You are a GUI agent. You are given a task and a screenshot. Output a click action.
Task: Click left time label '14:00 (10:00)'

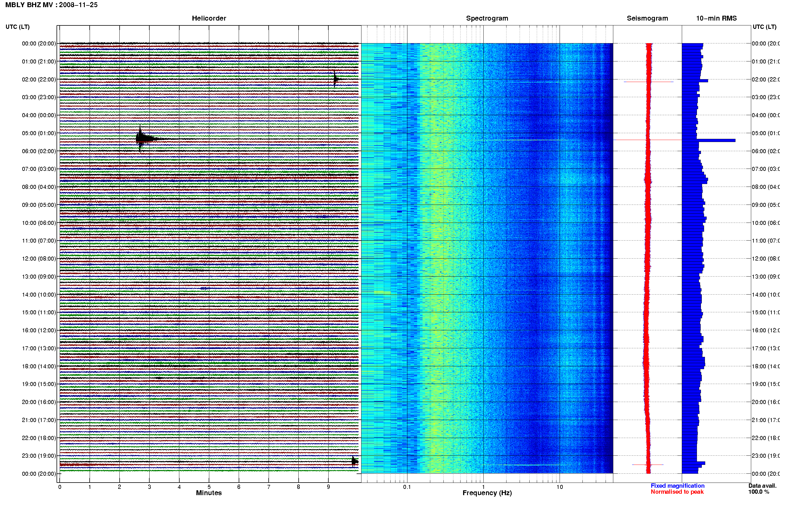tap(39, 295)
